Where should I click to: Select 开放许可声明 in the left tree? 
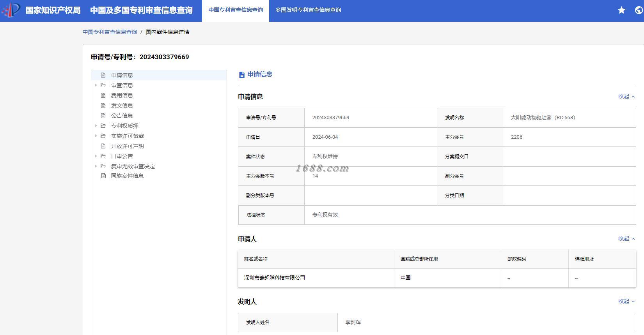(128, 146)
